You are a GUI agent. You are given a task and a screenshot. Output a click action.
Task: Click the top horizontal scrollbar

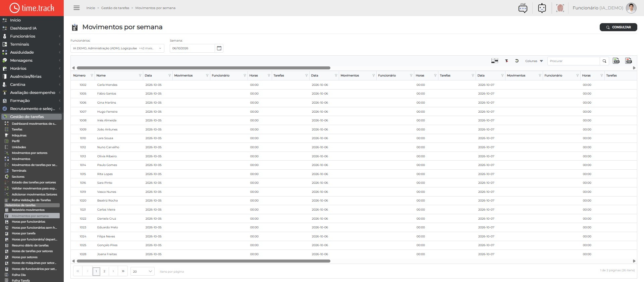tap(204, 68)
